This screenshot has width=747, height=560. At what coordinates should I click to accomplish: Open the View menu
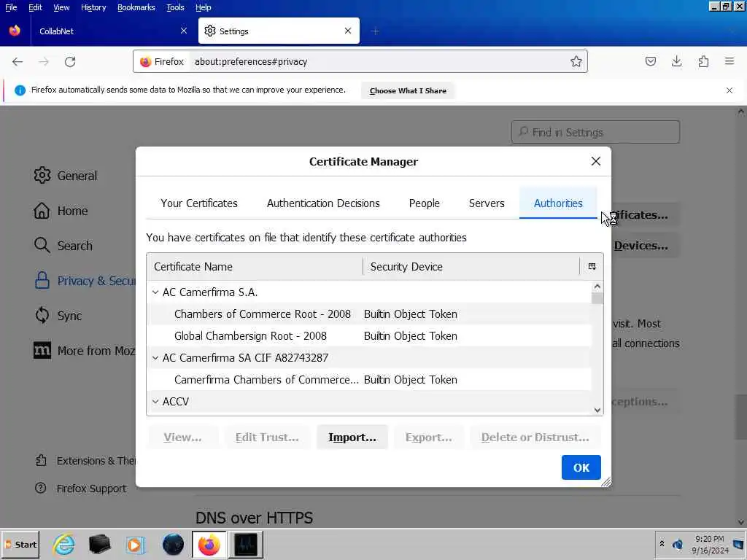[x=61, y=7]
